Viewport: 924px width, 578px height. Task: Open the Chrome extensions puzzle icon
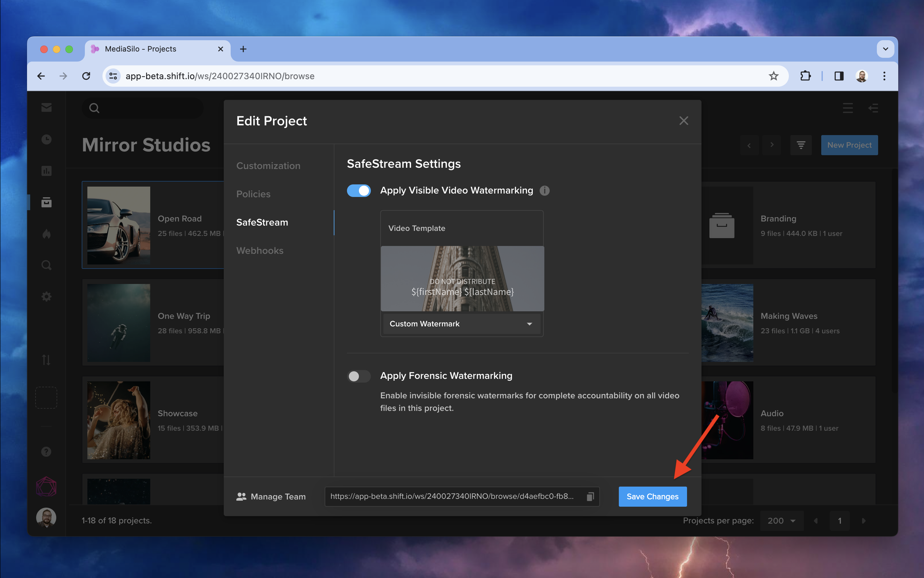click(806, 76)
